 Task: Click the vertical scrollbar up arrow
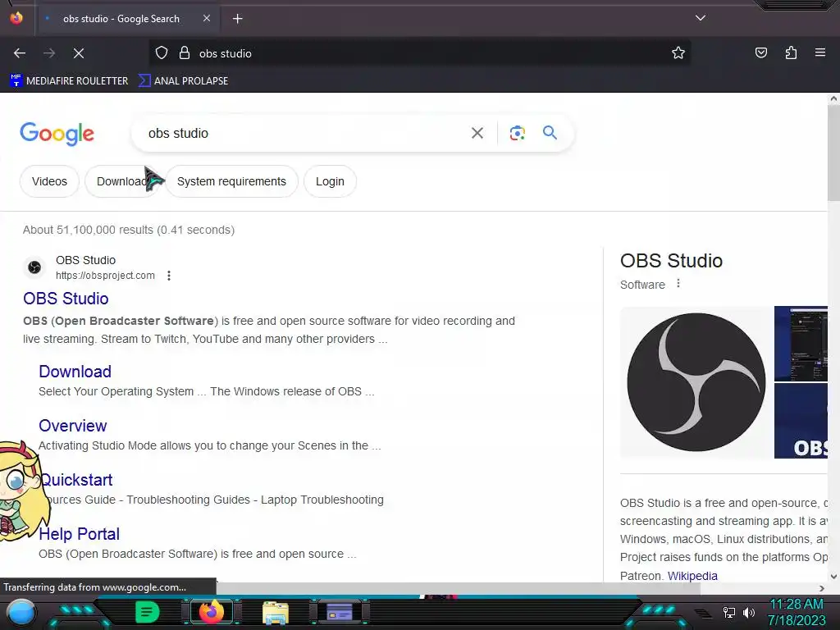coord(833,98)
